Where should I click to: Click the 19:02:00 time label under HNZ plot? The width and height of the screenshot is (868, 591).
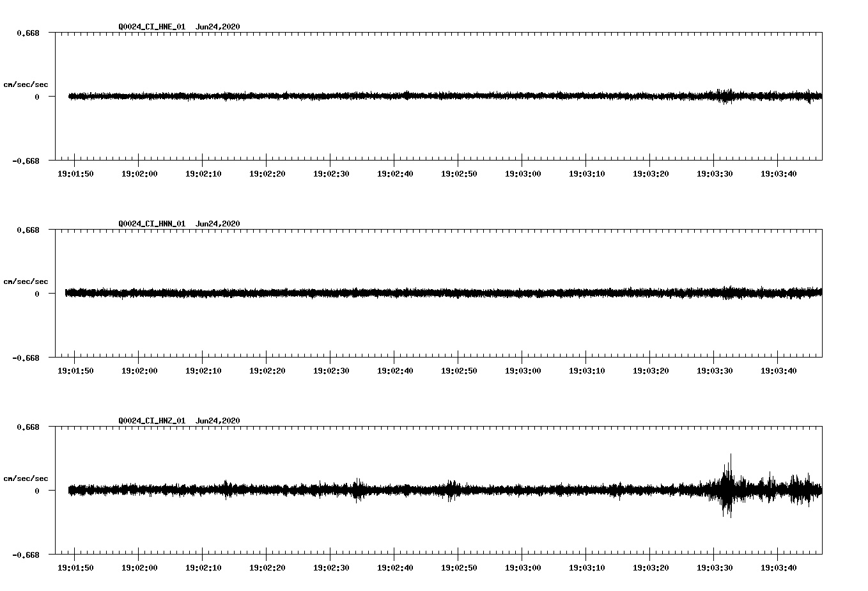(x=139, y=567)
